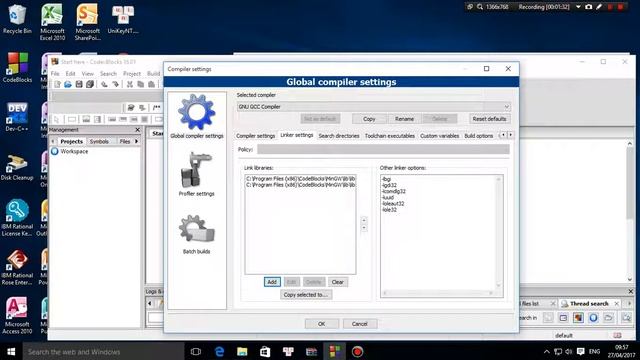Click New file icon in CodeBlocks toolbar

pos(57,84)
